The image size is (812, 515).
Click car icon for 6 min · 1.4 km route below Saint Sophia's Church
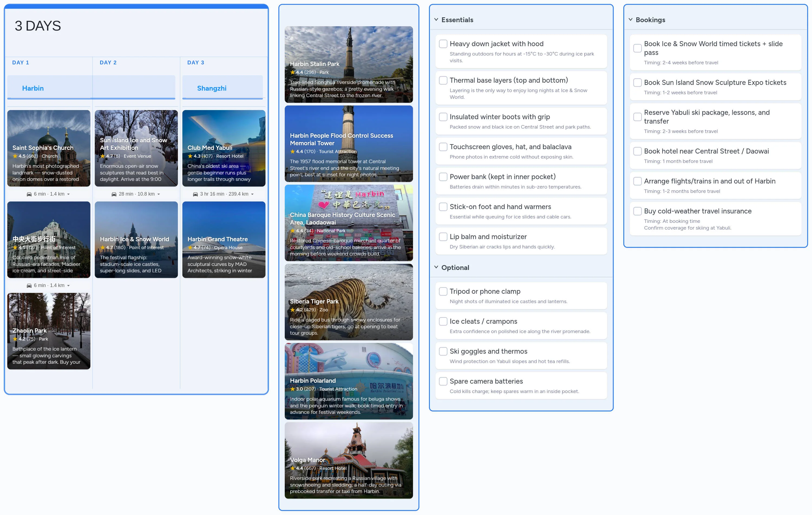point(29,194)
